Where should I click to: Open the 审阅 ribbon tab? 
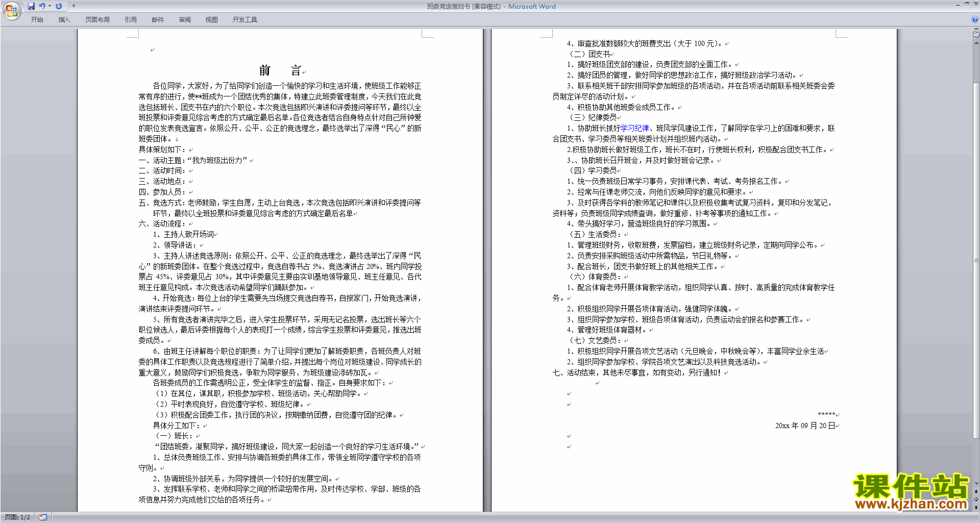185,20
